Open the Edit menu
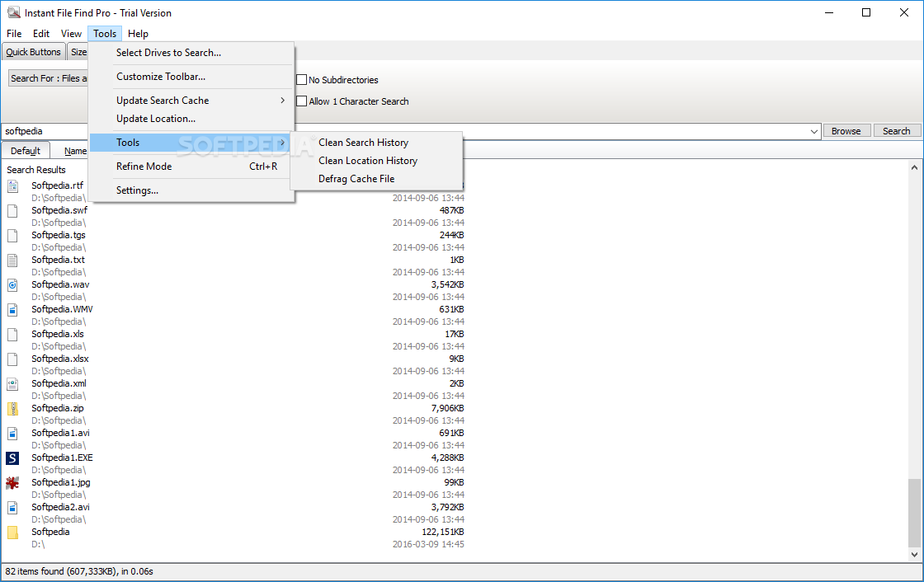The height and width of the screenshot is (582, 924). (x=41, y=34)
